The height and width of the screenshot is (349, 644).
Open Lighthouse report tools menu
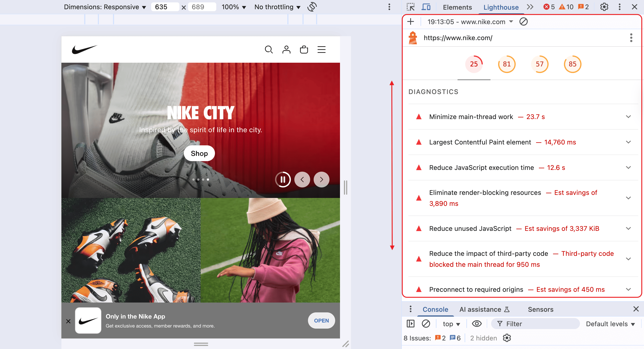[631, 38]
